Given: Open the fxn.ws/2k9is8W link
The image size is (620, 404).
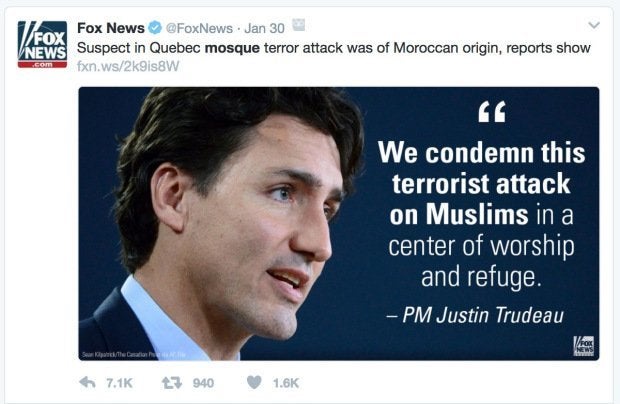Looking at the screenshot, I should [x=128, y=66].
